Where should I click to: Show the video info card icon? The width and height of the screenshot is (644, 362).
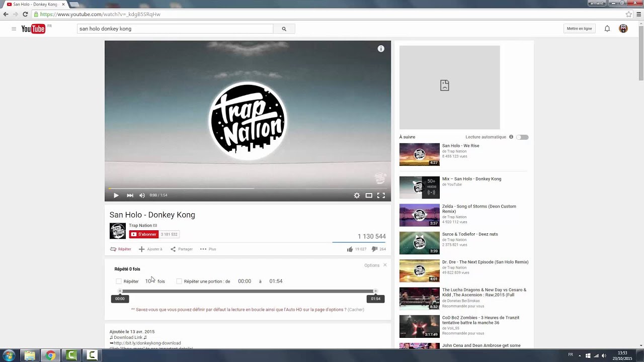click(381, 49)
